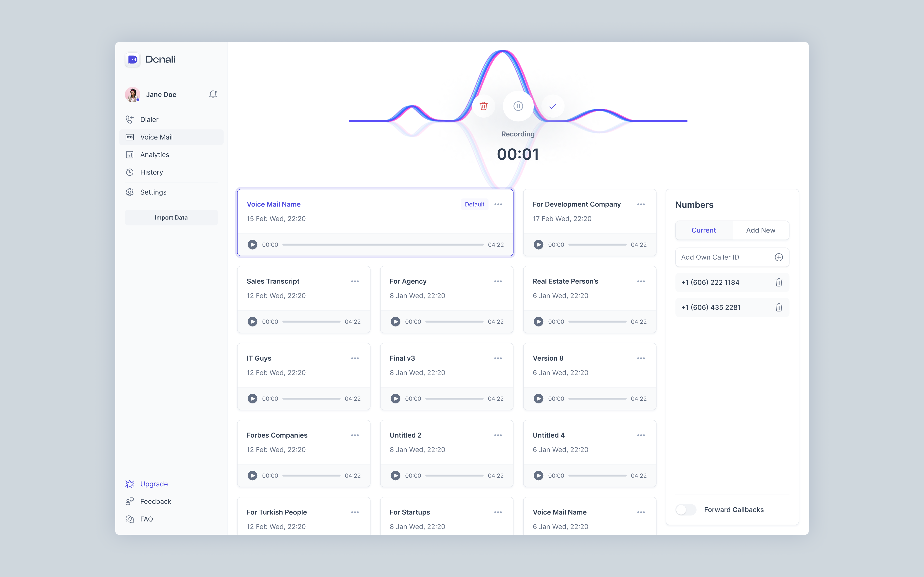Delete the +1 (606) 222 1184 number
Viewport: 924px width, 577px height.
(778, 282)
